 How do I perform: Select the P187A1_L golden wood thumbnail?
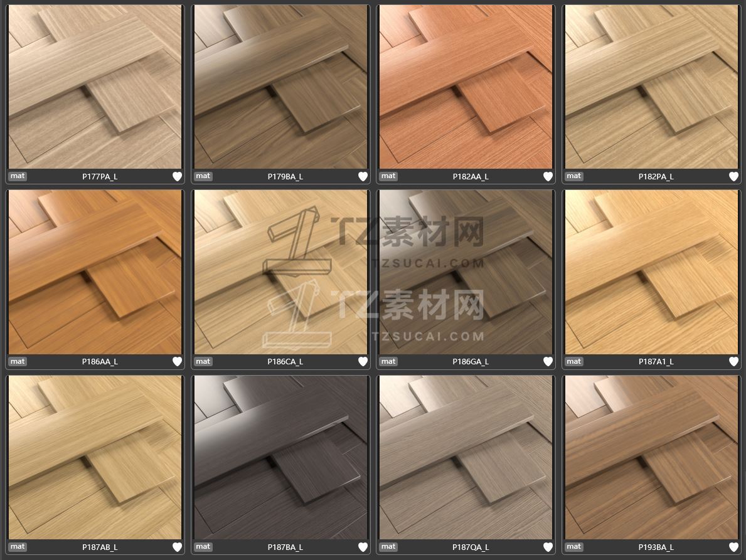(x=651, y=272)
